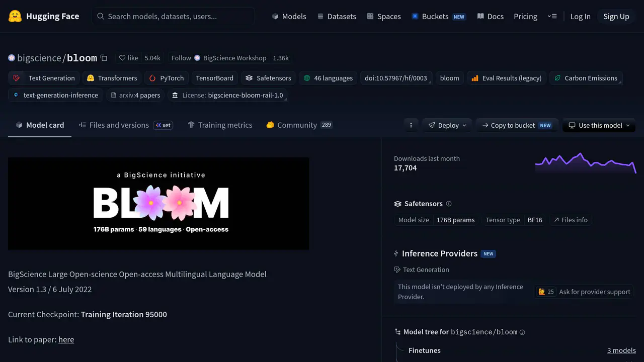Click the Carbon Emissions leaf icon
The image size is (644, 362).
557,78
